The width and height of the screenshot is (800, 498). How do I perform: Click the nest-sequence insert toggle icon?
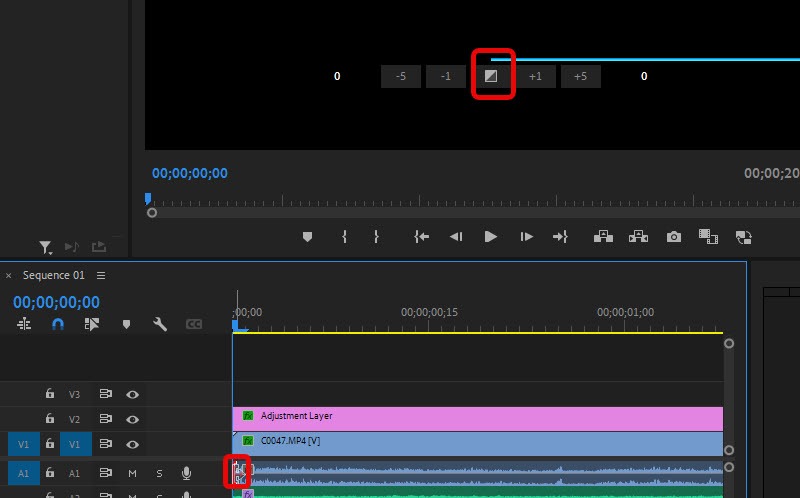pyautogui.click(x=24, y=324)
